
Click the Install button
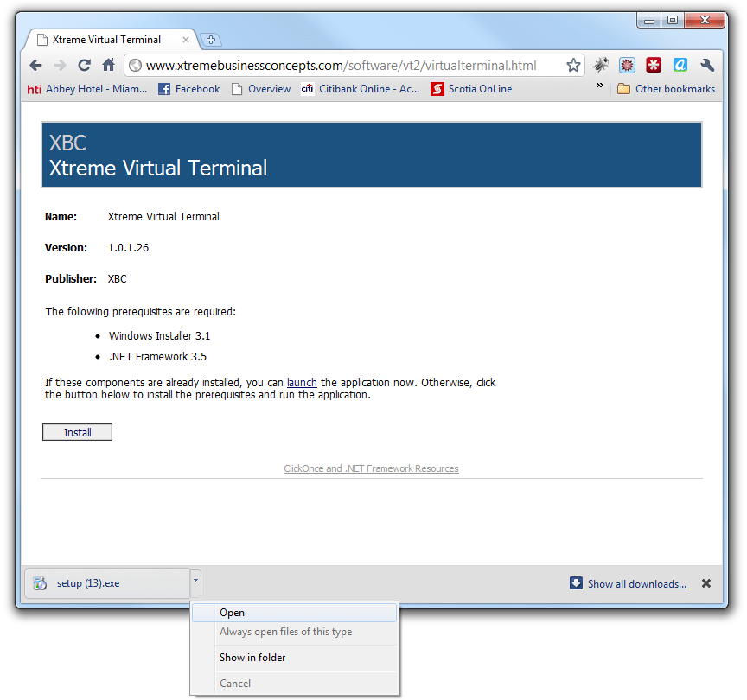77,431
